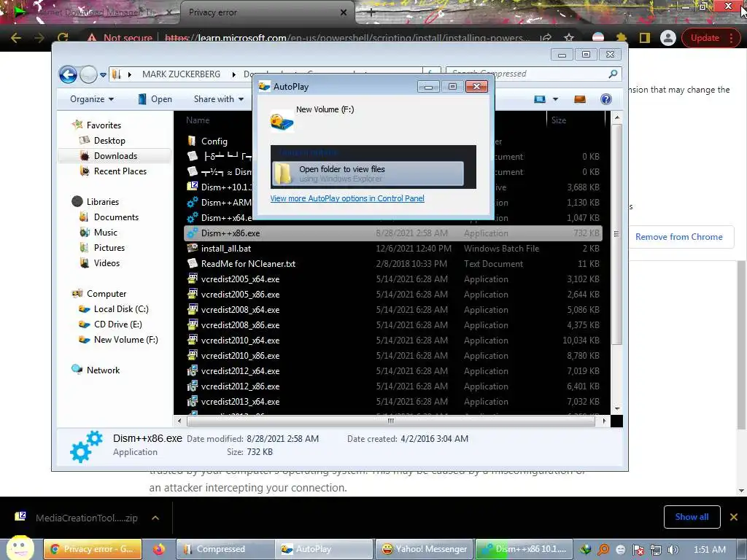Open the Documents library
Image resolution: width=747 pixels, height=560 pixels.
coord(116,217)
